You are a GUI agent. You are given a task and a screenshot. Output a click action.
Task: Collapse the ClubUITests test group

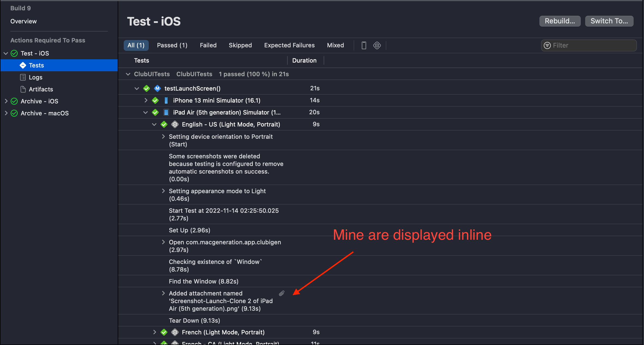pyautogui.click(x=128, y=74)
